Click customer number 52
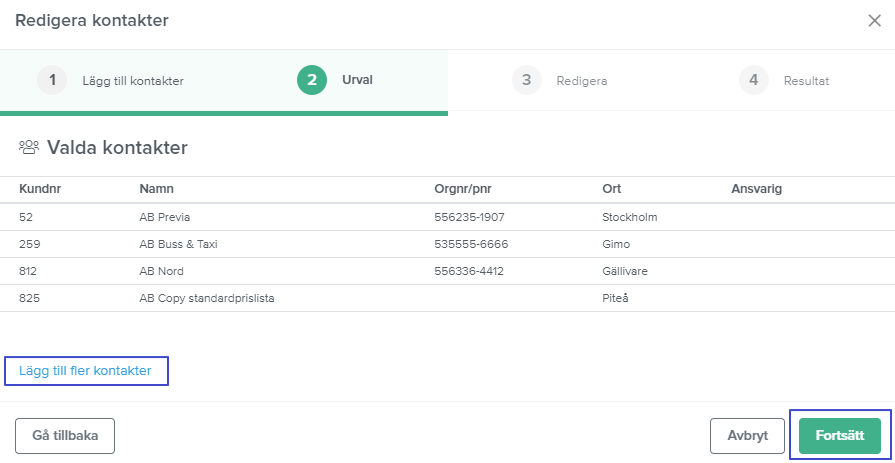Image resolution: width=895 pixels, height=463 pixels. (25, 218)
